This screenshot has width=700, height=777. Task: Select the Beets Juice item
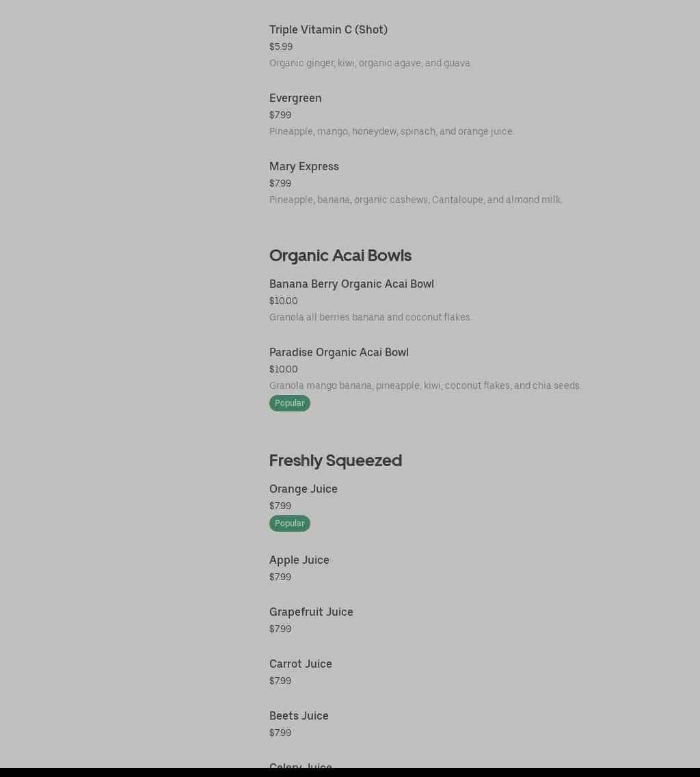click(299, 715)
